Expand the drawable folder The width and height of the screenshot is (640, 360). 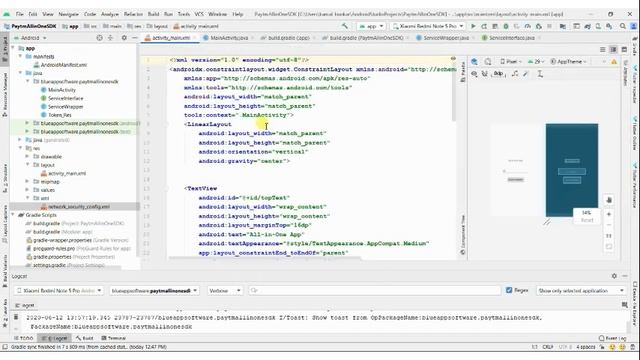click(27, 156)
